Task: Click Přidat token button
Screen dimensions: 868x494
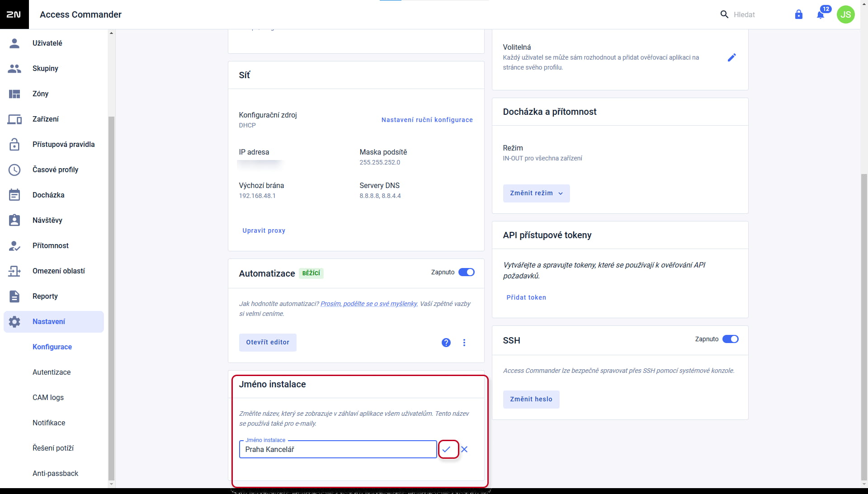Action: tap(526, 297)
